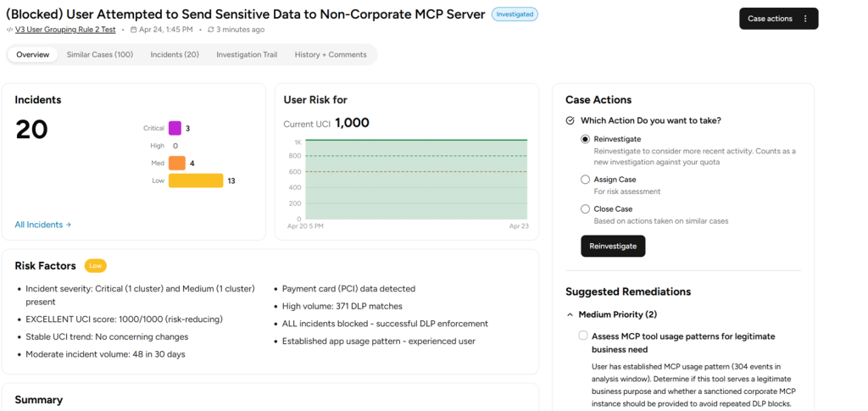Click 'Established app usage pattern' text
Image resolution: width=868 pixels, height=411 pixels.
379,342
